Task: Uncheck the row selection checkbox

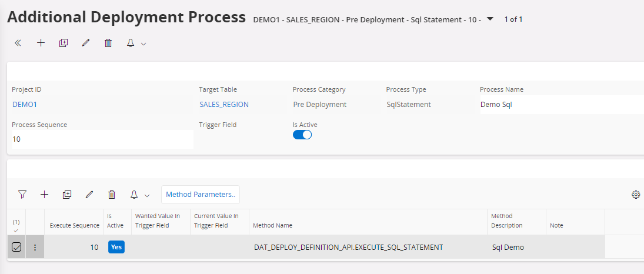Action: pyautogui.click(x=16, y=248)
